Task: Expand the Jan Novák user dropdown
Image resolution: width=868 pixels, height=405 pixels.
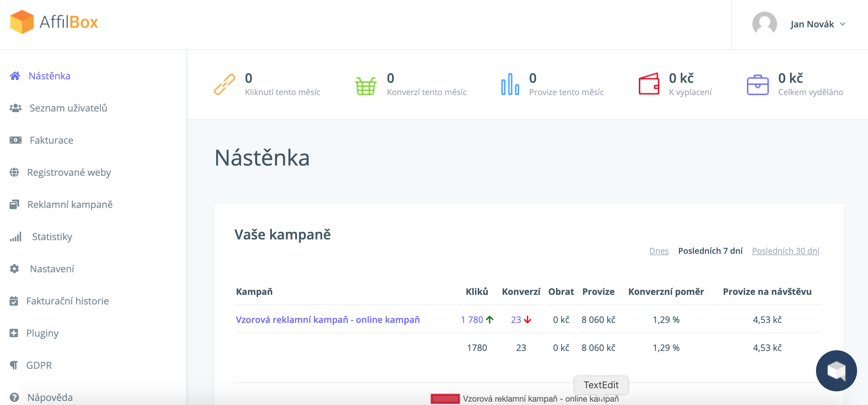Action: pos(843,24)
